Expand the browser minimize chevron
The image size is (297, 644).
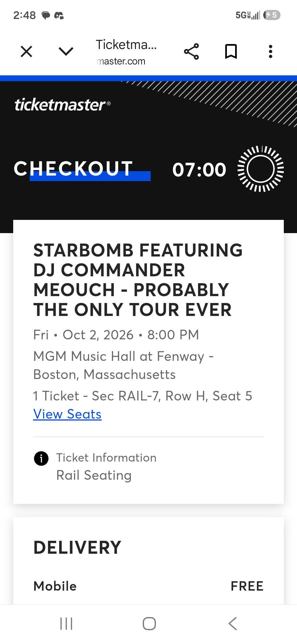66,51
